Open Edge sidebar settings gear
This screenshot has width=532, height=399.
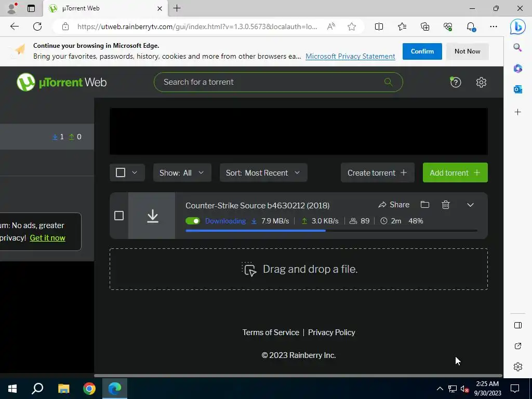click(x=518, y=367)
